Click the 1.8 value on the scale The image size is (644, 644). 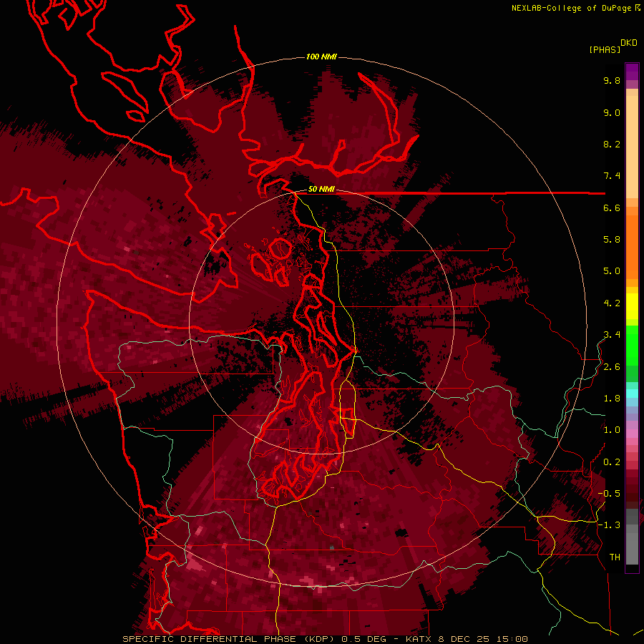pyautogui.click(x=612, y=399)
